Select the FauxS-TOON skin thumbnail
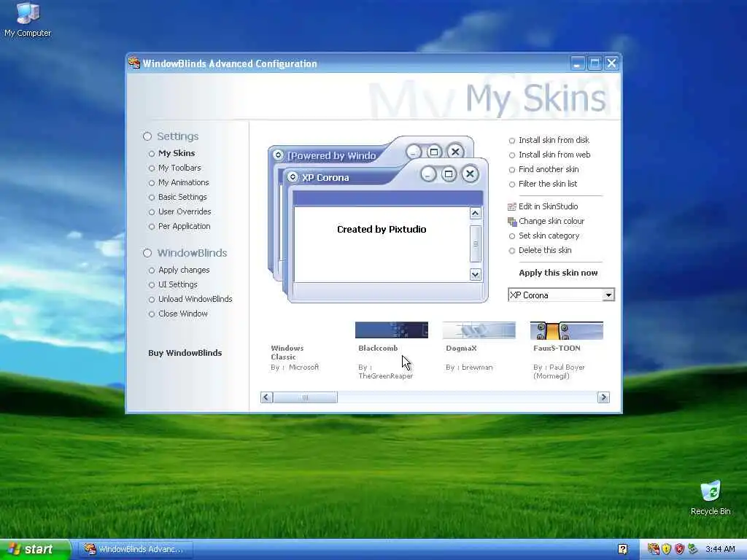The width and height of the screenshot is (747, 560). (x=566, y=330)
